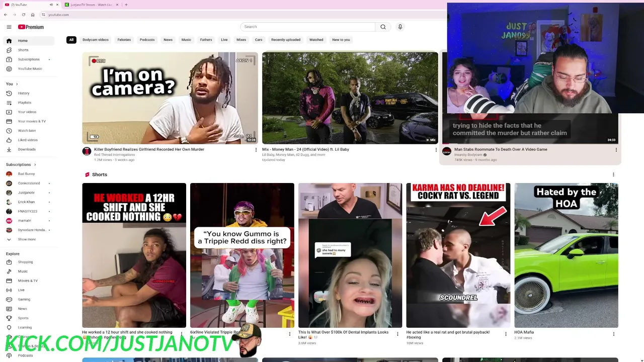Open the Subscriptions feed in the sidebar

point(30,59)
